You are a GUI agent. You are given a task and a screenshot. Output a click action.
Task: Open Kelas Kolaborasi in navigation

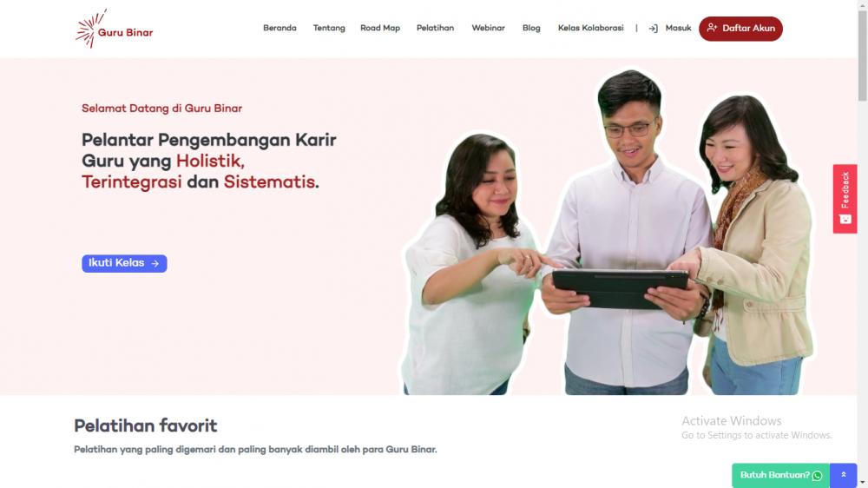click(x=590, y=29)
